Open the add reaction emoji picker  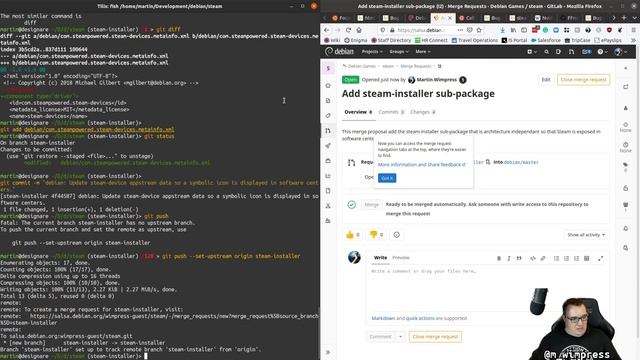click(x=396, y=235)
